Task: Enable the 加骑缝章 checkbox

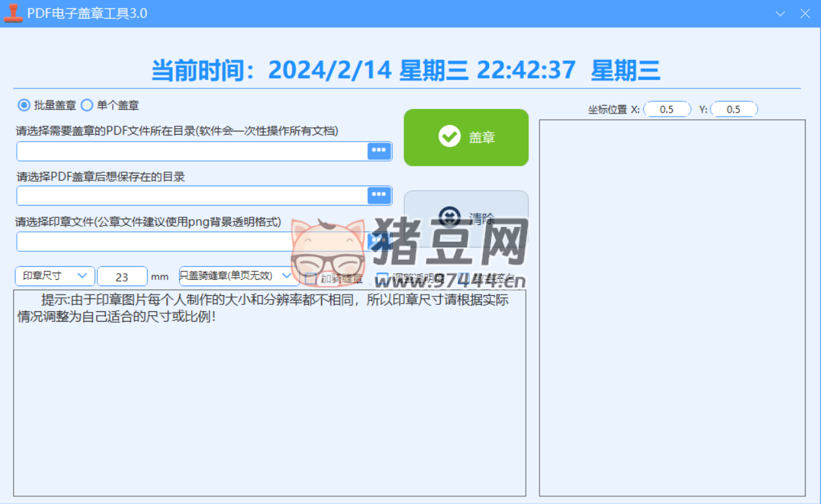Action: 311,278
